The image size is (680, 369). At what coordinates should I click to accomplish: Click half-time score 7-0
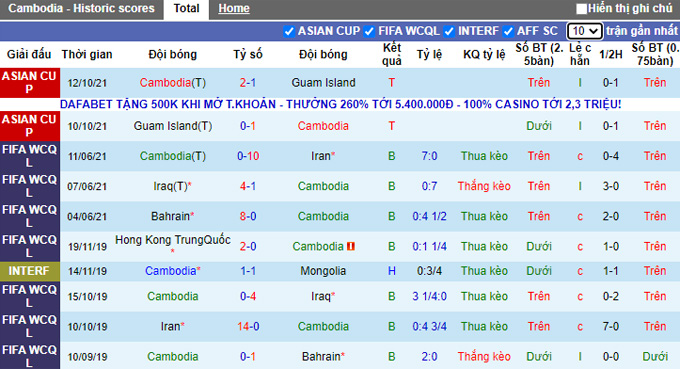[x=611, y=327]
